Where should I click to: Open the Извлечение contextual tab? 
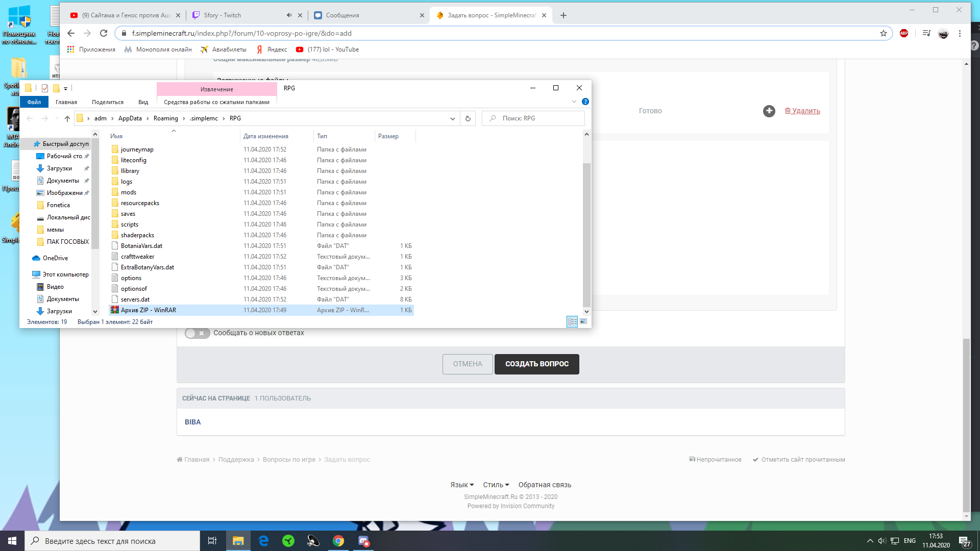(x=217, y=89)
